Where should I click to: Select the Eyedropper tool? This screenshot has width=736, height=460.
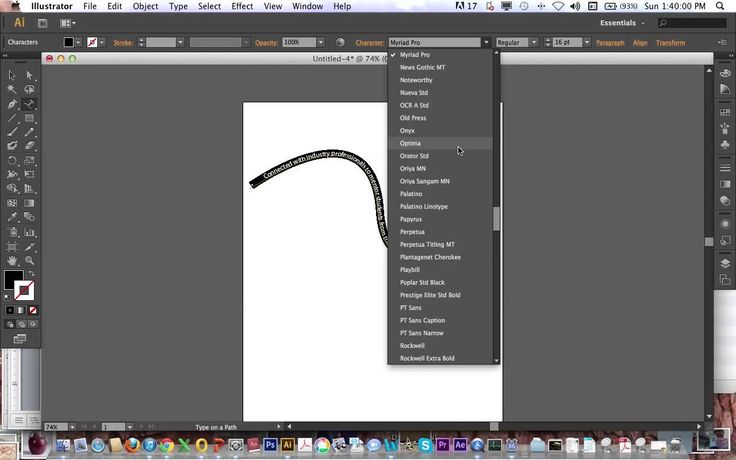(x=12, y=216)
